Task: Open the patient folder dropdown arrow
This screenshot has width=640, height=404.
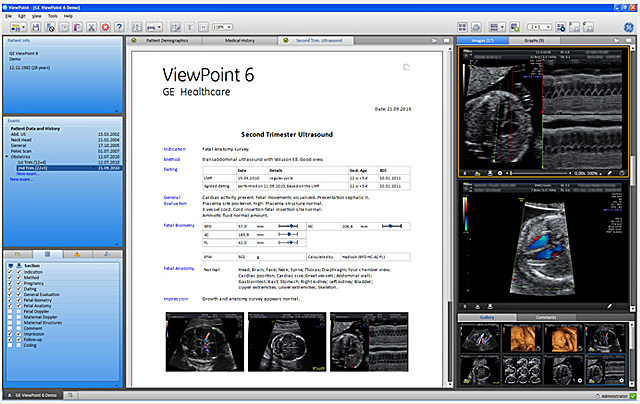Action: pyautogui.click(x=24, y=27)
